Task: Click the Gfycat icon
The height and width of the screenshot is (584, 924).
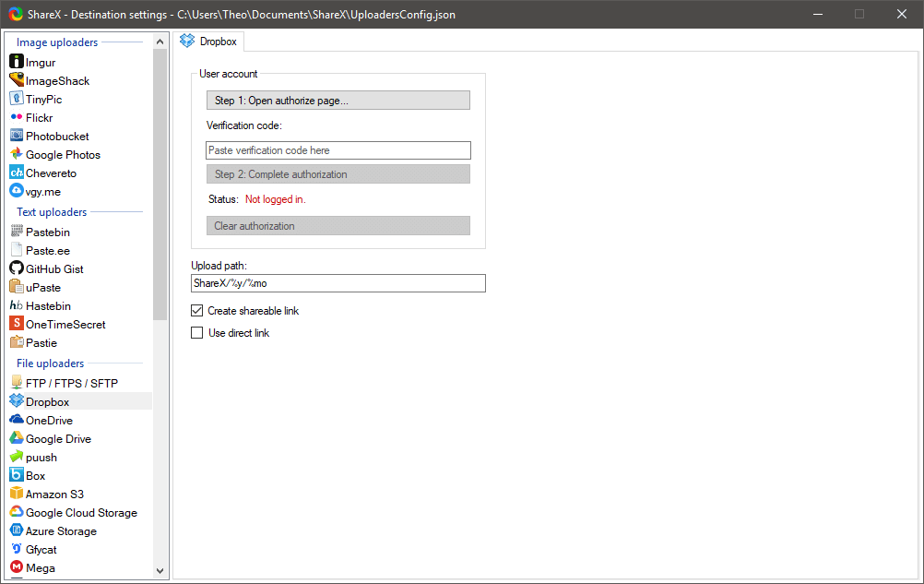Action: click(17, 549)
